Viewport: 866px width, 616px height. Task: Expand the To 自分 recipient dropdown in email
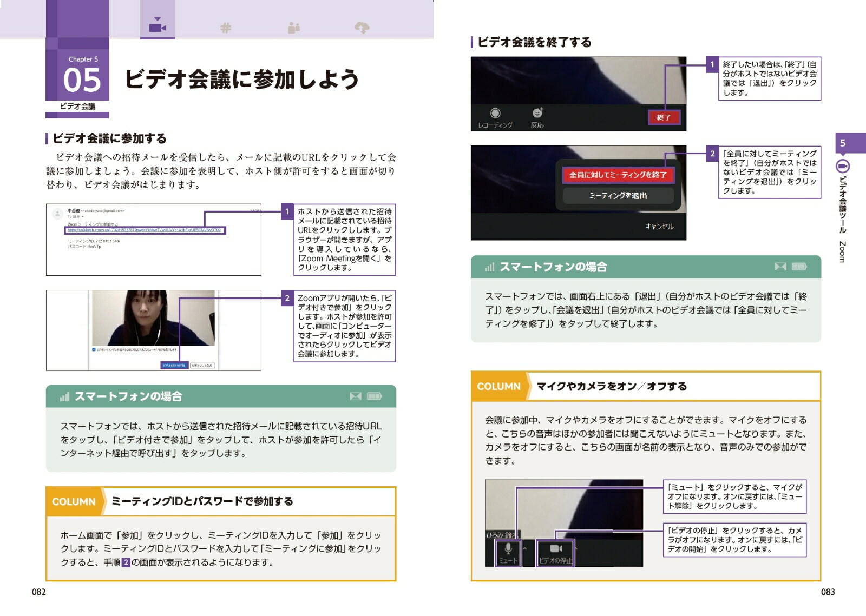(x=83, y=217)
